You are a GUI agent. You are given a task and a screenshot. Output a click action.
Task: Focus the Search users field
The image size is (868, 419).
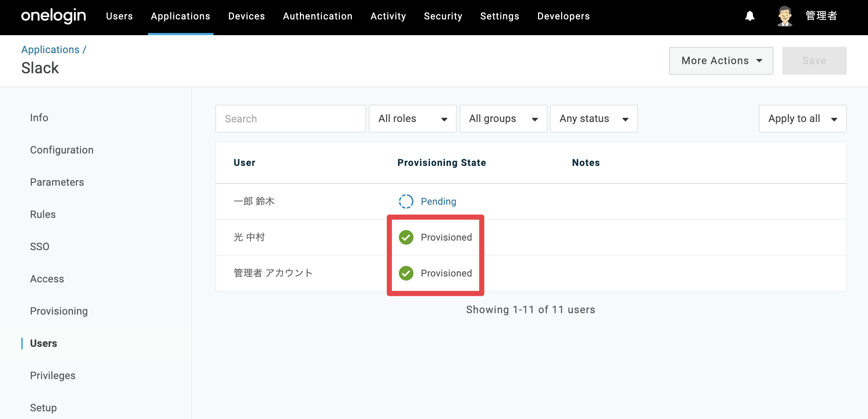click(291, 119)
